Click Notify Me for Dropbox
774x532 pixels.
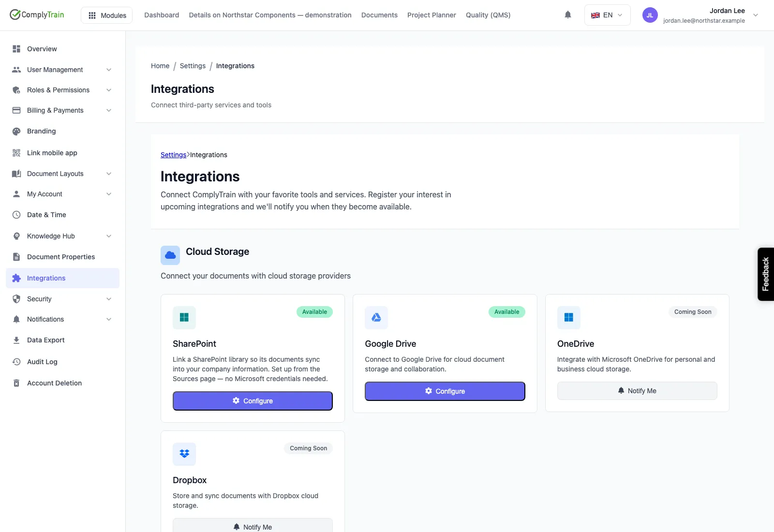pos(253,526)
